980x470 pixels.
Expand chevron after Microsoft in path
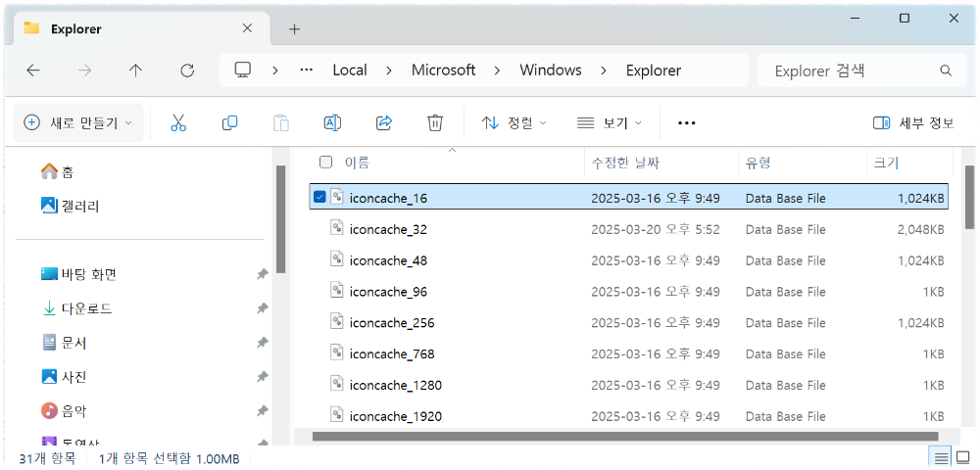click(498, 70)
